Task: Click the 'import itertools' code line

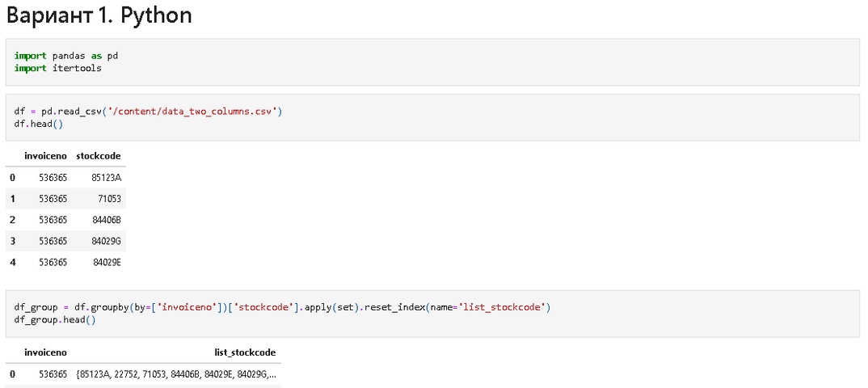Action: (57, 68)
